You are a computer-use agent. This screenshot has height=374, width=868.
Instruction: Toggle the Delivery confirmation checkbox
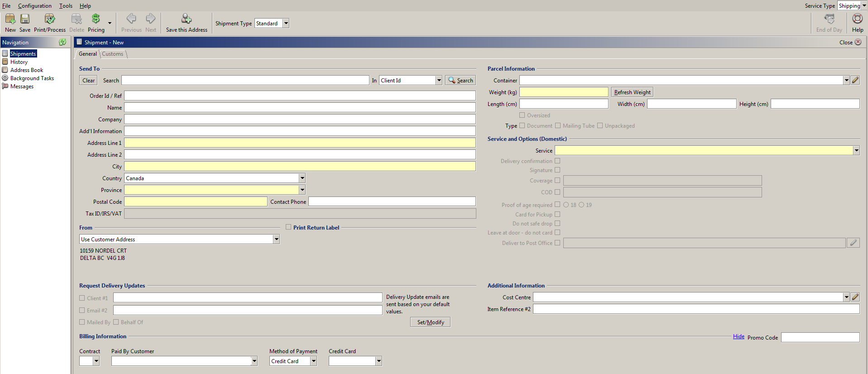pyautogui.click(x=557, y=161)
